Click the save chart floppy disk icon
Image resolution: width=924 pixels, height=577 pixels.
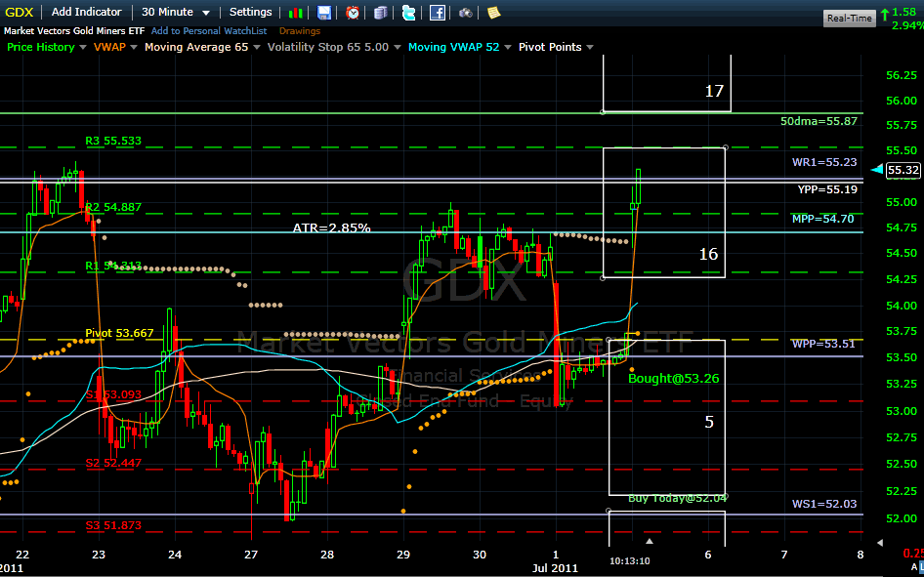(324, 13)
